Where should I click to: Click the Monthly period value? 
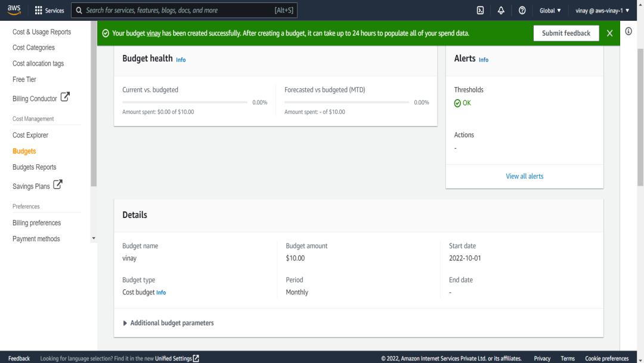coord(297,293)
